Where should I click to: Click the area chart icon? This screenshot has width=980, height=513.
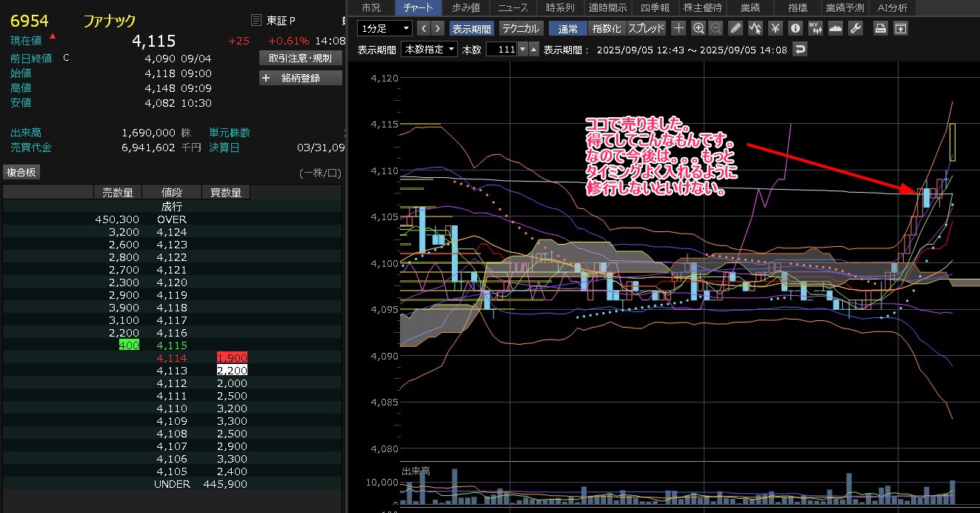tap(836, 28)
